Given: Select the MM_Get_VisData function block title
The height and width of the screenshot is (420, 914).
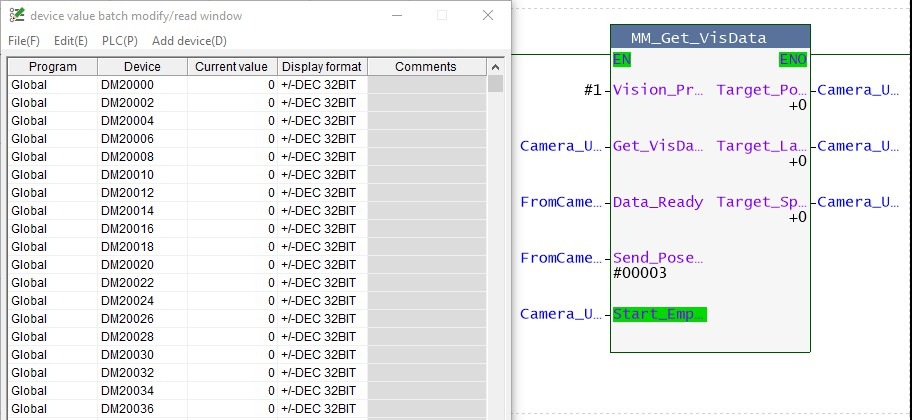Looking at the screenshot, I should (x=710, y=38).
